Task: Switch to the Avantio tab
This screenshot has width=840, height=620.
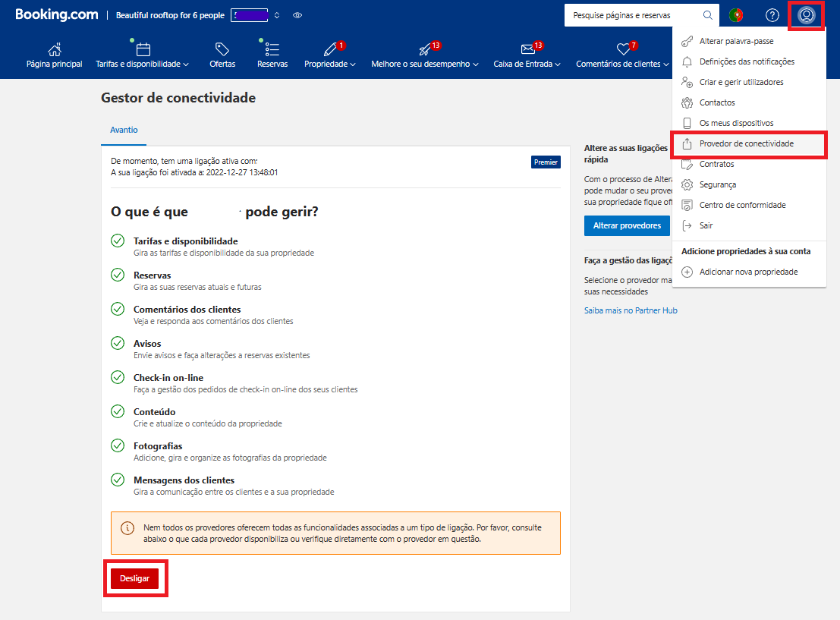Action: click(x=124, y=131)
